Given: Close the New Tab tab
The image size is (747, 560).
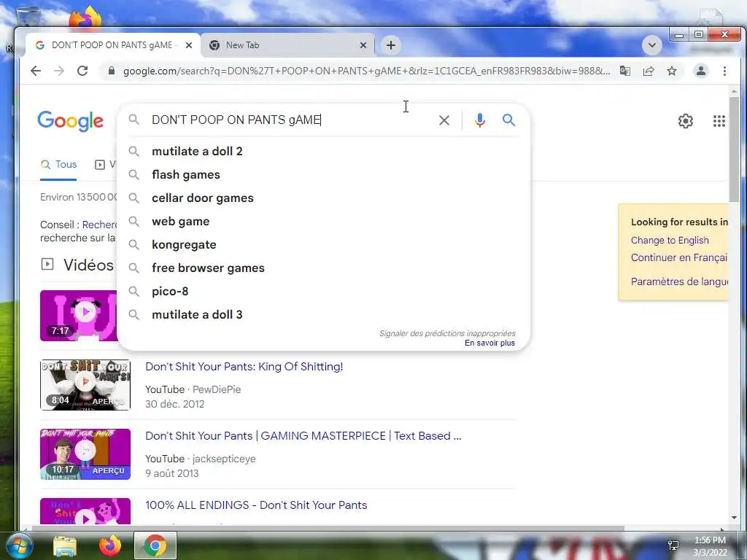Looking at the screenshot, I should pyautogui.click(x=363, y=45).
